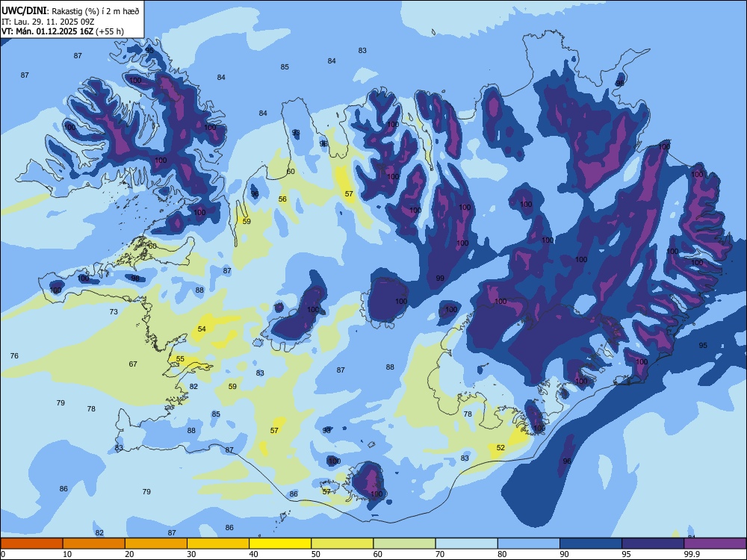Viewport: 747px width, 560px height.
Task: Pick the 40–50 bright yellow legend swatch
Action: tap(280, 544)
